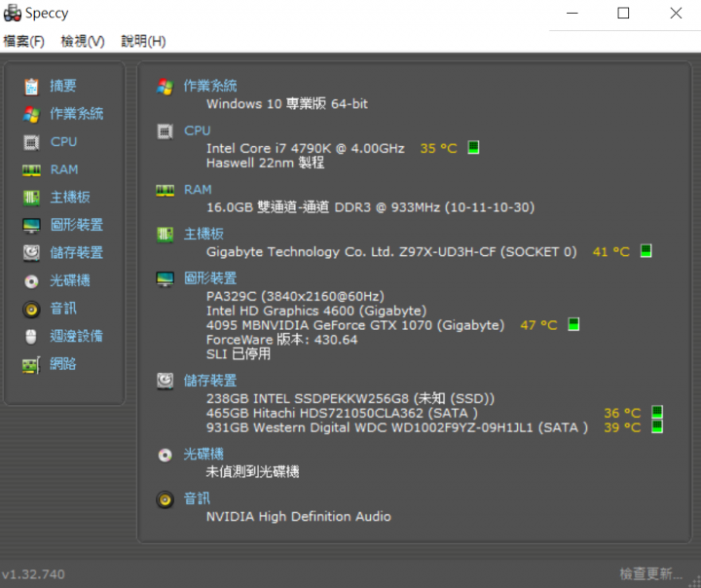Screen dimensions: 701x588
Task: Select 主機板 in the sidebar
Action: pyautogui.click(x=70, y=198)
